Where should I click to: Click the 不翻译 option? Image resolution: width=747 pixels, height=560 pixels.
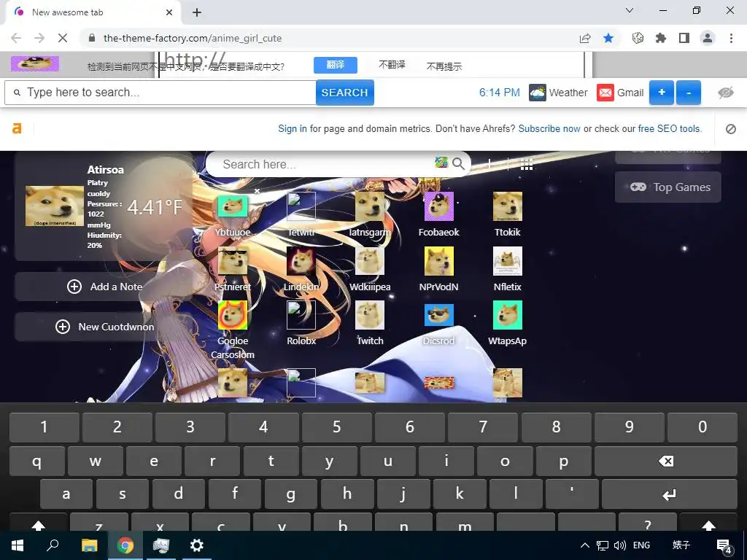click(x=392, y=65)
